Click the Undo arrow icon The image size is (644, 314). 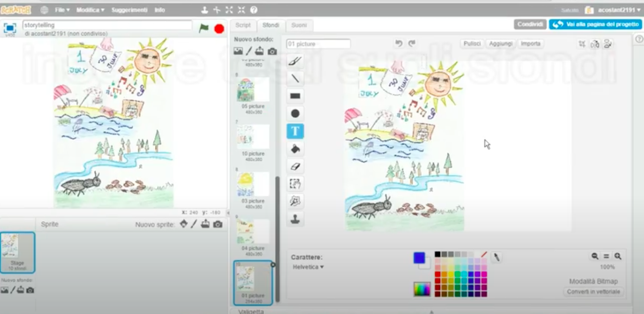point(399,43)
